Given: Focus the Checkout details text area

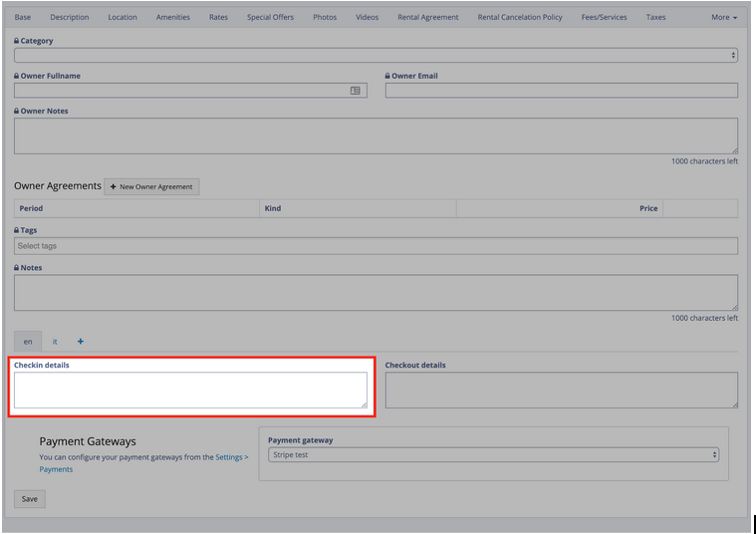Looking at the screenshot, I should coord(561,391).
